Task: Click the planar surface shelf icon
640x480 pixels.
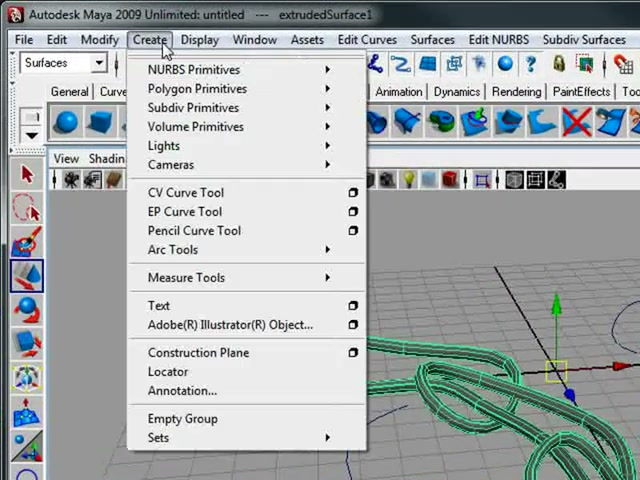Action: point(509,122)
